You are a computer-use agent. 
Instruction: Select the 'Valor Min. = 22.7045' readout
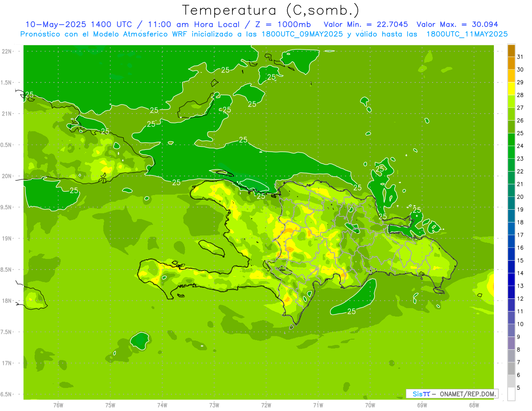[x=366, y=24]
